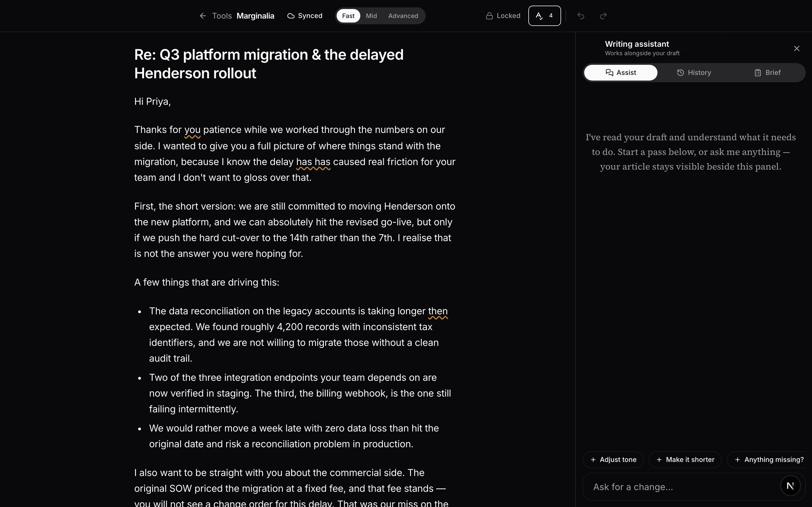Open the History tab
Viewport: 812px width, 507px height.
tap(694, 73)
